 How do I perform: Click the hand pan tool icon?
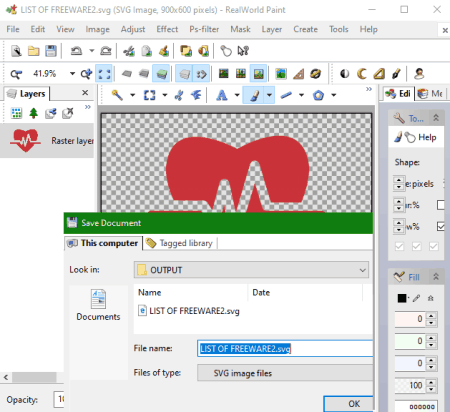226,51
